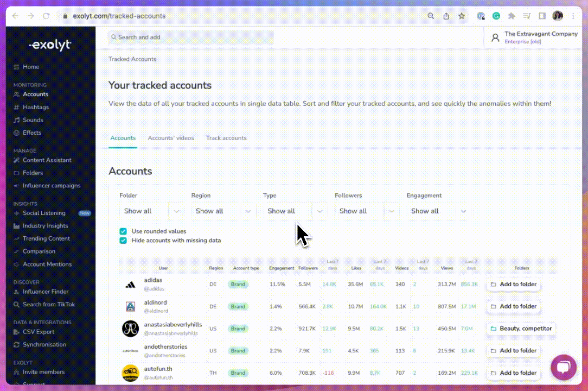Screen dimensions: 588x391
Task: Click the Invite members icon
Action: click(x=16, y=372)
